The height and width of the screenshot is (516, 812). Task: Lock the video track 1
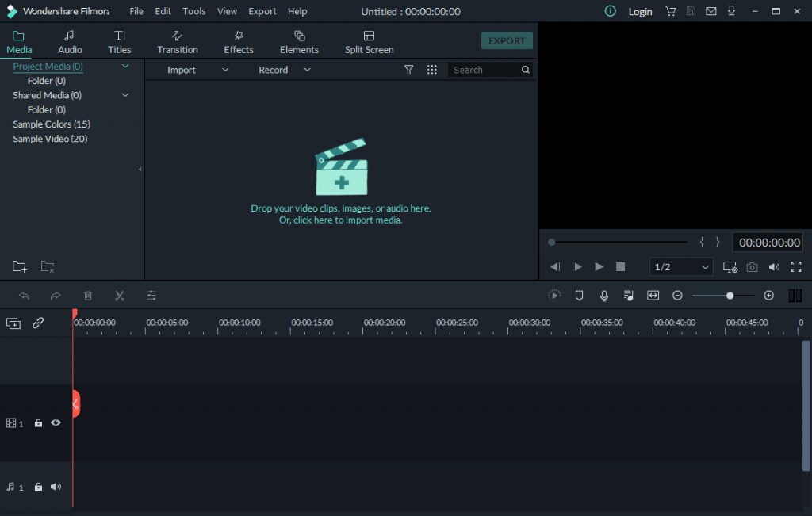tap(38, 422)
